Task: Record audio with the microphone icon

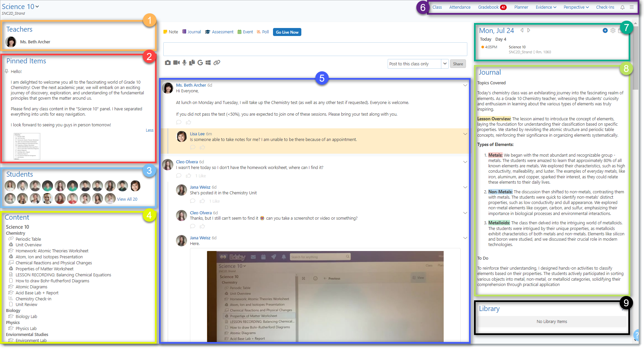Action: click(184, 63)
